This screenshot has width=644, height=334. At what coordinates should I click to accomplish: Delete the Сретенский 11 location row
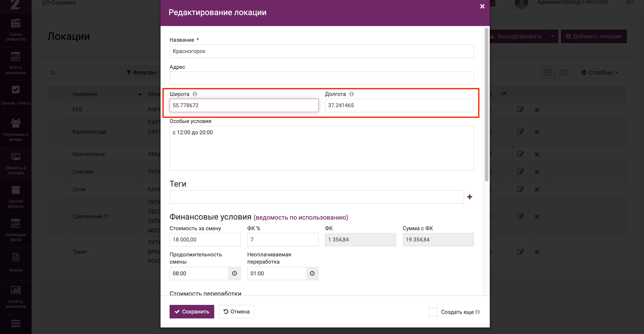537,217
